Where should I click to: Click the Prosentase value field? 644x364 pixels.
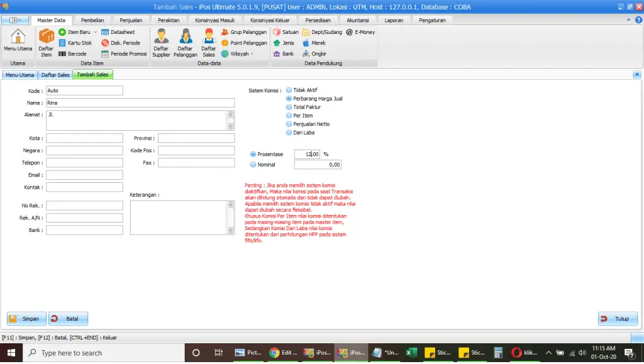(x=307, y=154)
